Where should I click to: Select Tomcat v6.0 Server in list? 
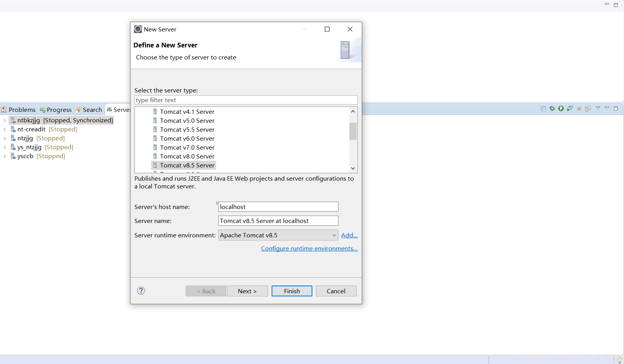point(187,138)
